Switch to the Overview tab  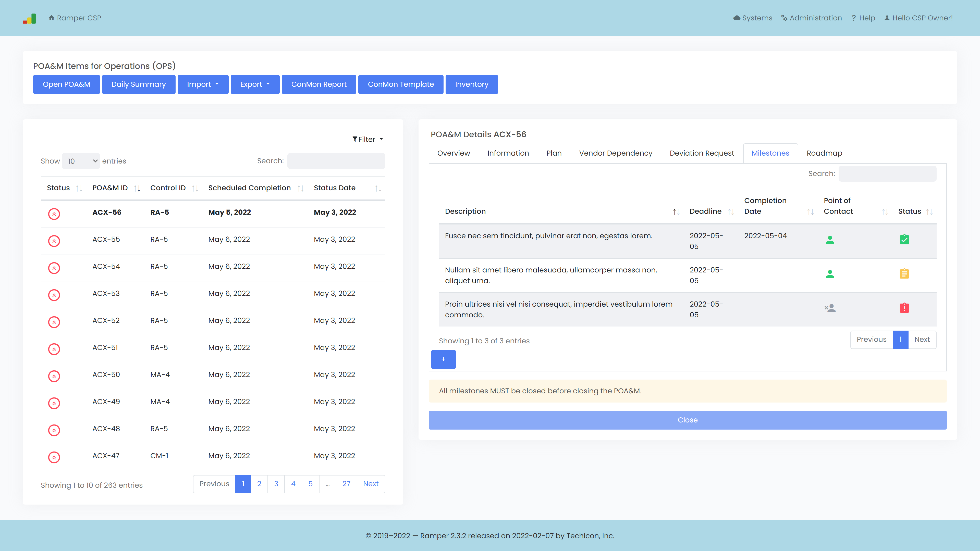point(454,153)
